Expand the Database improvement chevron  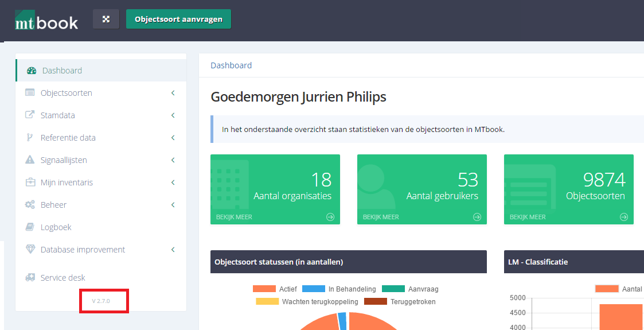tap(173, 250)
